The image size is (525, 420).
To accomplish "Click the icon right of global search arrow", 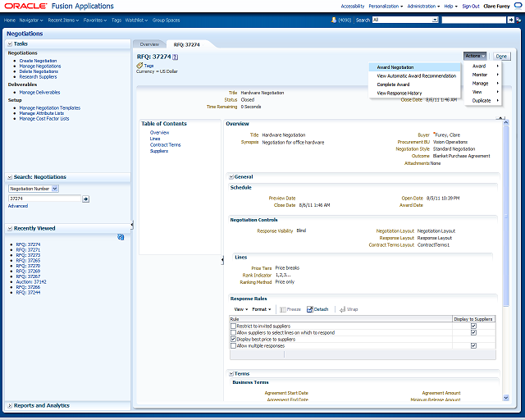I will (x=518, y=20).
